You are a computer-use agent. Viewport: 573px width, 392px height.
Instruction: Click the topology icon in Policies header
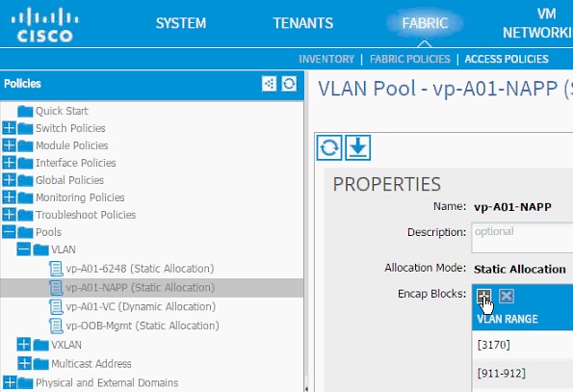coord(270,84)
